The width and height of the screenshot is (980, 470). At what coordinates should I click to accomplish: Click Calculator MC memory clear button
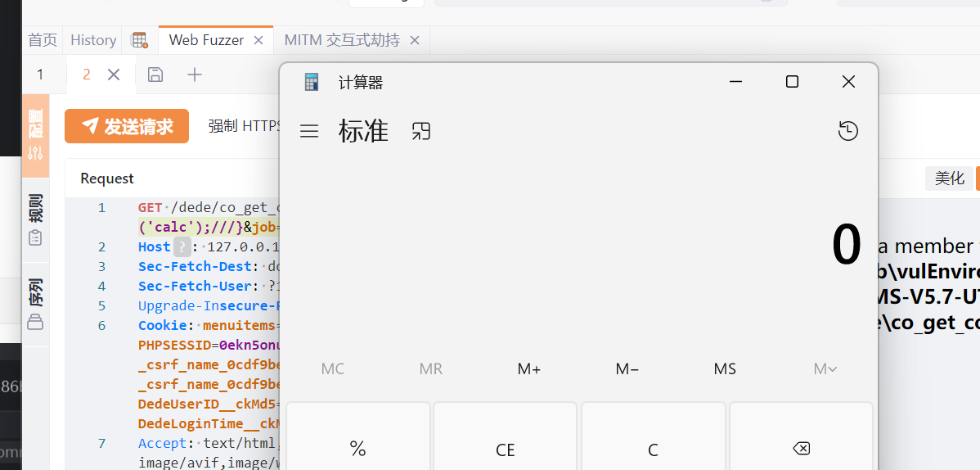pos(332,369)
